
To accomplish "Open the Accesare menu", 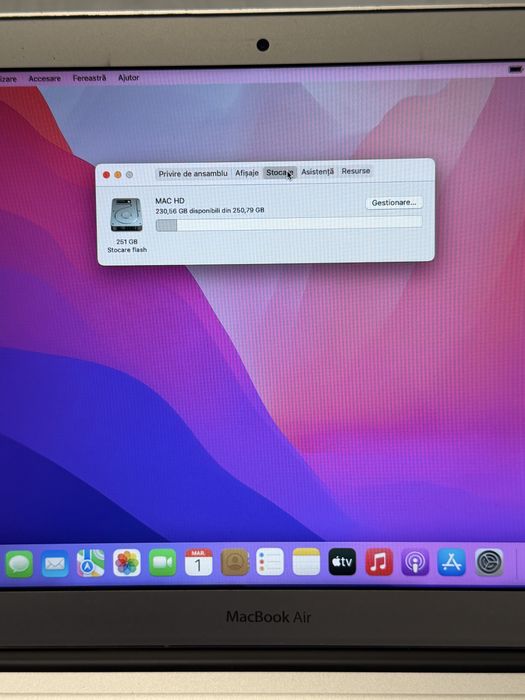I will (45, 79).
